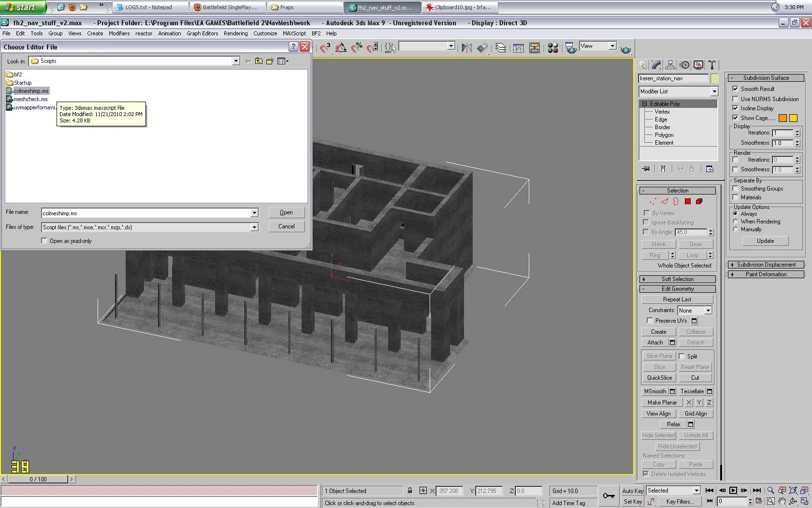The image size is (812, 508).
Task: Open the Files of type dropdown
Action: point(254,227)
